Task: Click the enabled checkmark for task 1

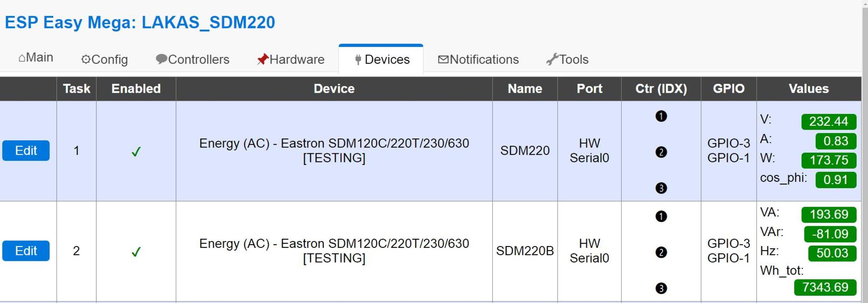Action: point(136,151)
